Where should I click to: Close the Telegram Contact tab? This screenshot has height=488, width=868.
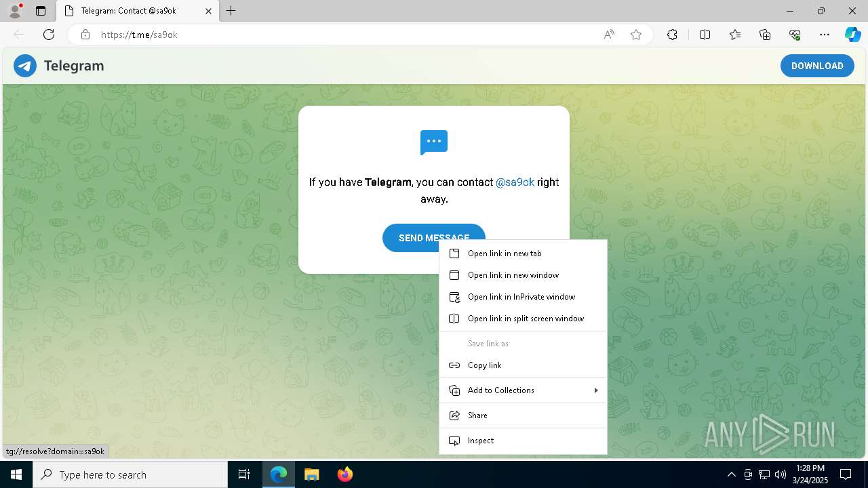point(208,11)
